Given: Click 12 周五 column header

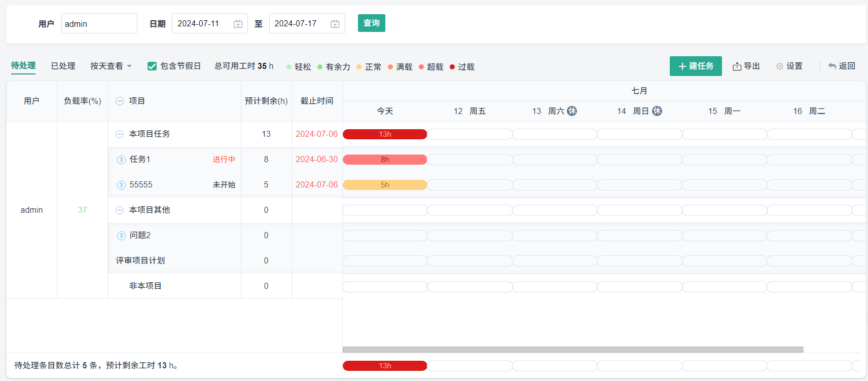Looking at the screenshot, I should click(470, 111).
